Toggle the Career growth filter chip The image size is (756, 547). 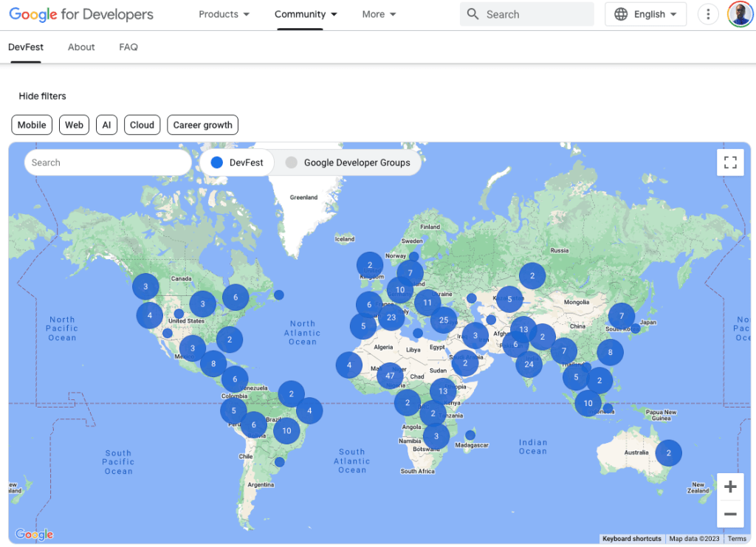(202, 125)
